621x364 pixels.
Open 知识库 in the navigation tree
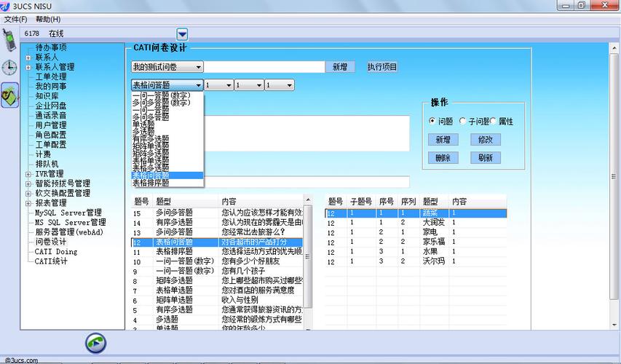tap(47, 96)
